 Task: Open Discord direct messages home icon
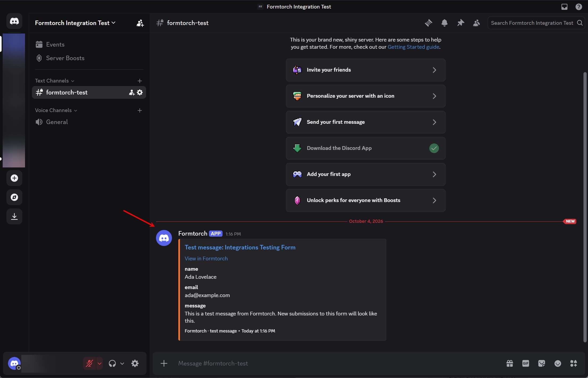click(x=14, y=21)
